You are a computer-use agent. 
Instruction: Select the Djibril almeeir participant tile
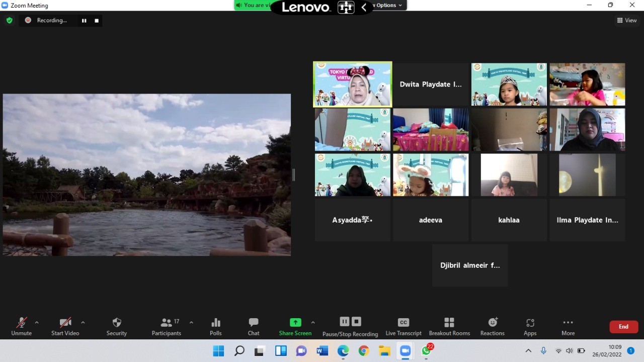coord(470,265)
